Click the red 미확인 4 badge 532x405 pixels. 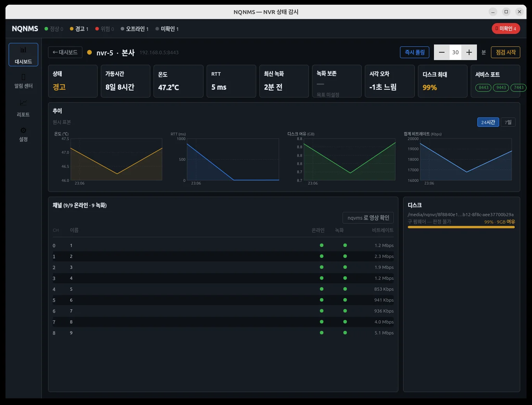[506, 28]
